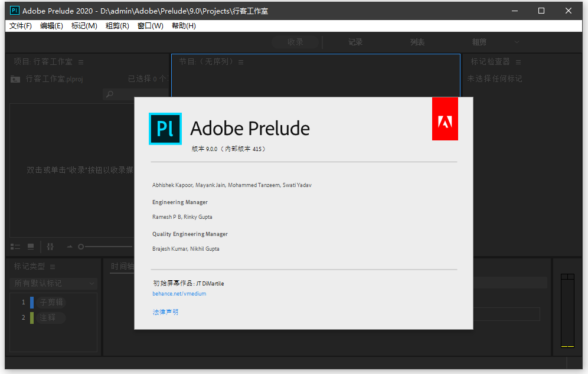Select the 子剪辑 marker type
The width and height of the screenshot is (588, 374).
51,302
